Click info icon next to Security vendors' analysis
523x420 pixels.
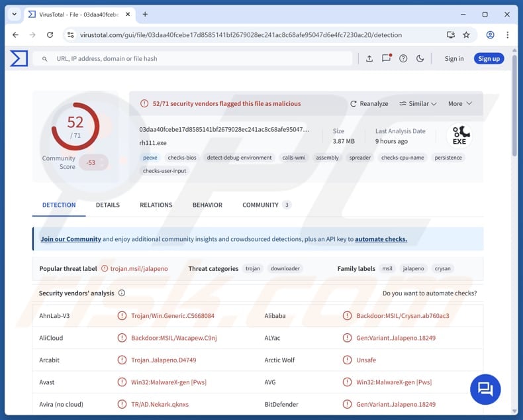click(122, 293)
